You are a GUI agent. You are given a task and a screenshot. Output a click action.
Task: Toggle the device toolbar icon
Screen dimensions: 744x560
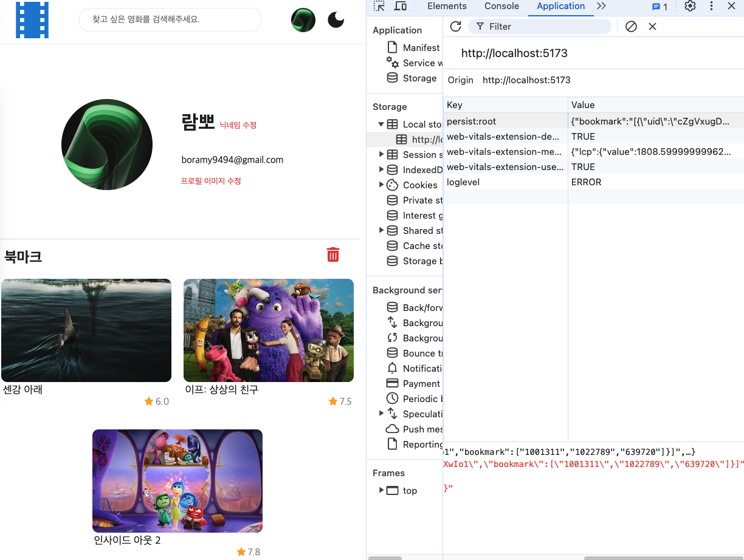point(401,6)
